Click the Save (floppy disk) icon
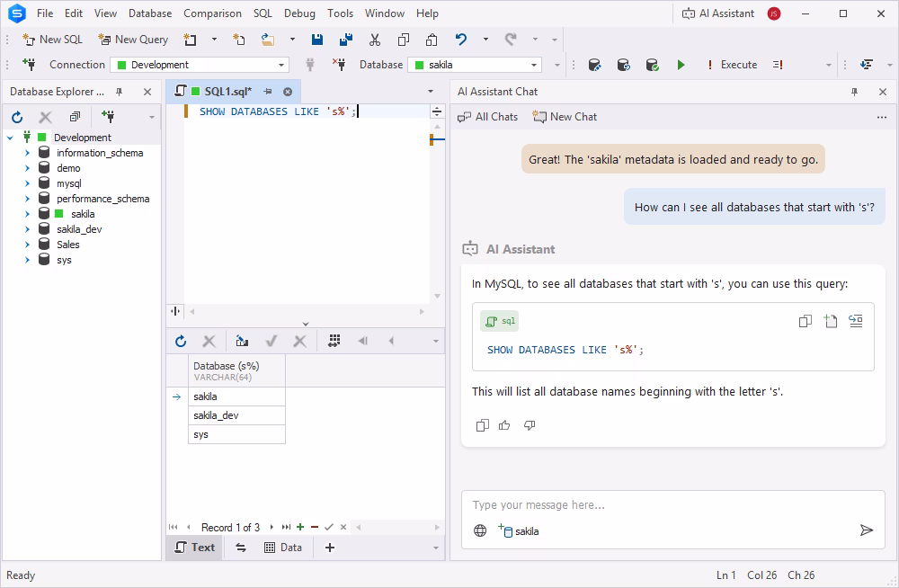This screenshot has width=899, height=588. pos(317,40)
